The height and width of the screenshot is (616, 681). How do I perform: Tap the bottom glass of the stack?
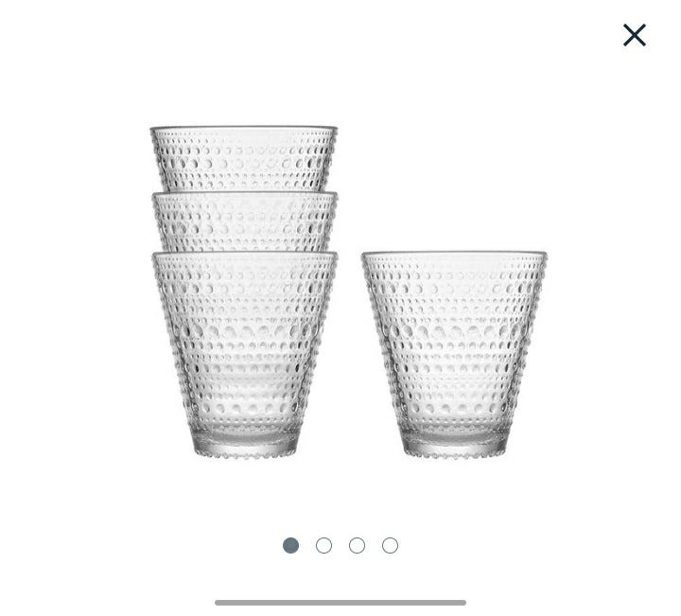tap(245, 355)
